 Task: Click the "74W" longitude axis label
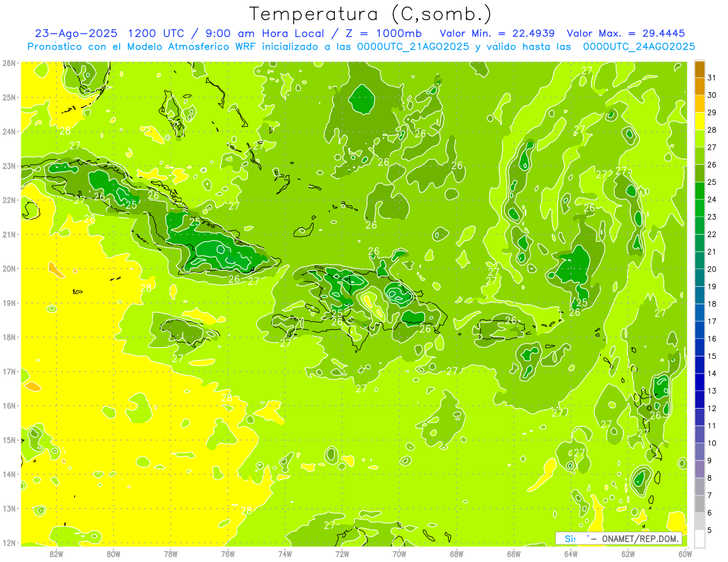pos(285,554)
